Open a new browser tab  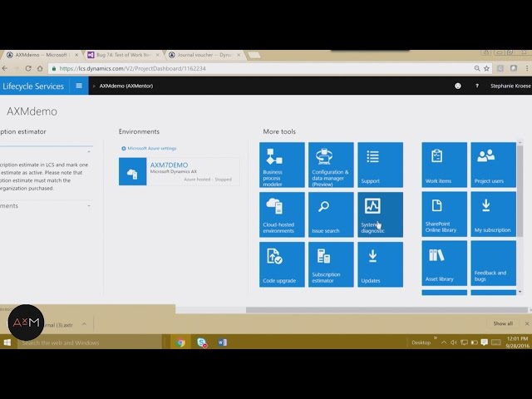tap(254, 55)
